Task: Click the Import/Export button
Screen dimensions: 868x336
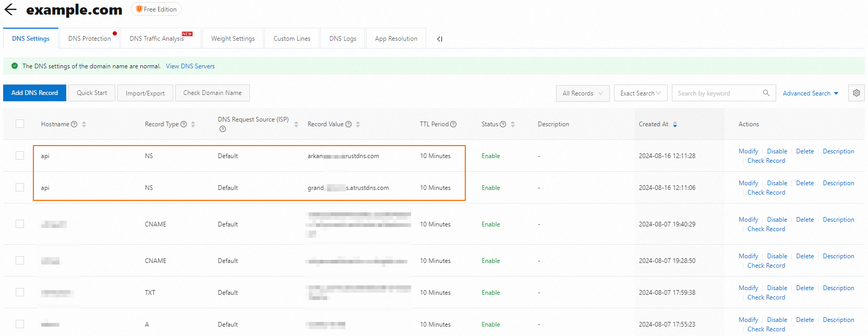Action: (145, 93)
